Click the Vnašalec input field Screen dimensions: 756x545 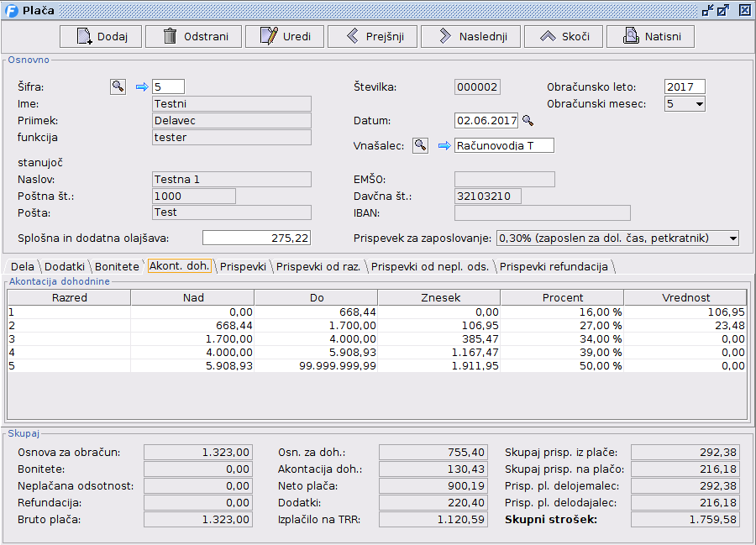coord(504,145)
